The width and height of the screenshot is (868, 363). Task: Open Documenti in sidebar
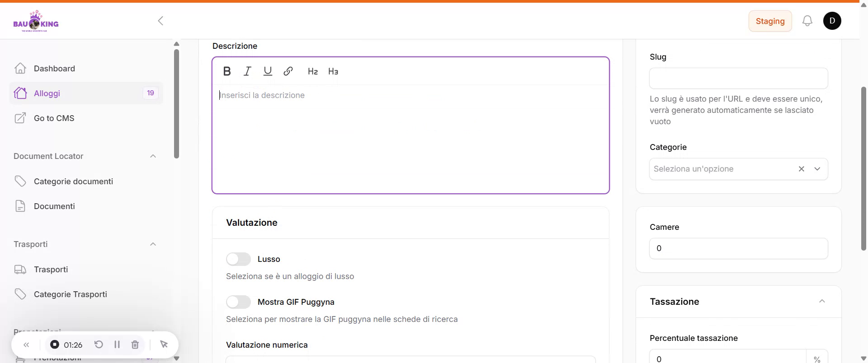86,206
